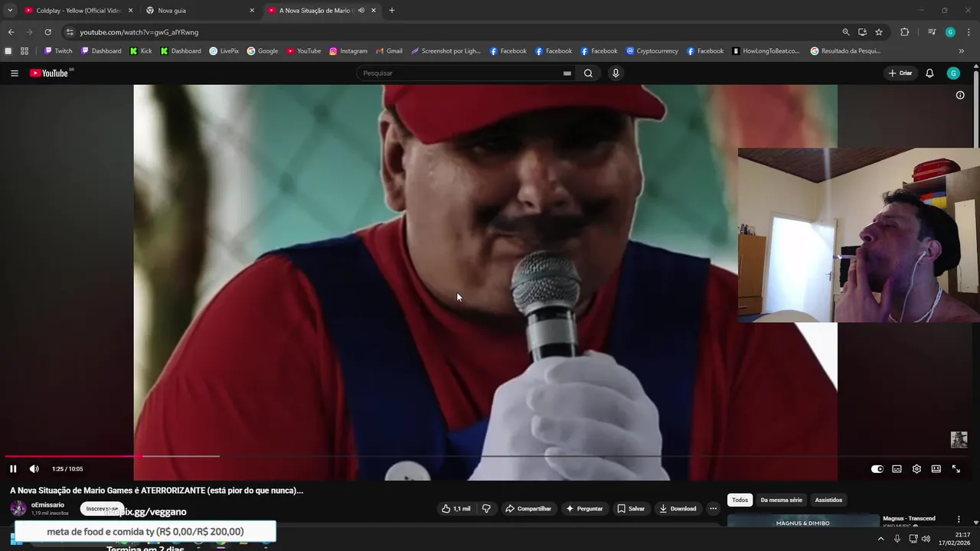Viewport: 980px width, 551px height.
Task: Open the Chrome extensions puzzle icon
Action: click(x=905, y=32)
